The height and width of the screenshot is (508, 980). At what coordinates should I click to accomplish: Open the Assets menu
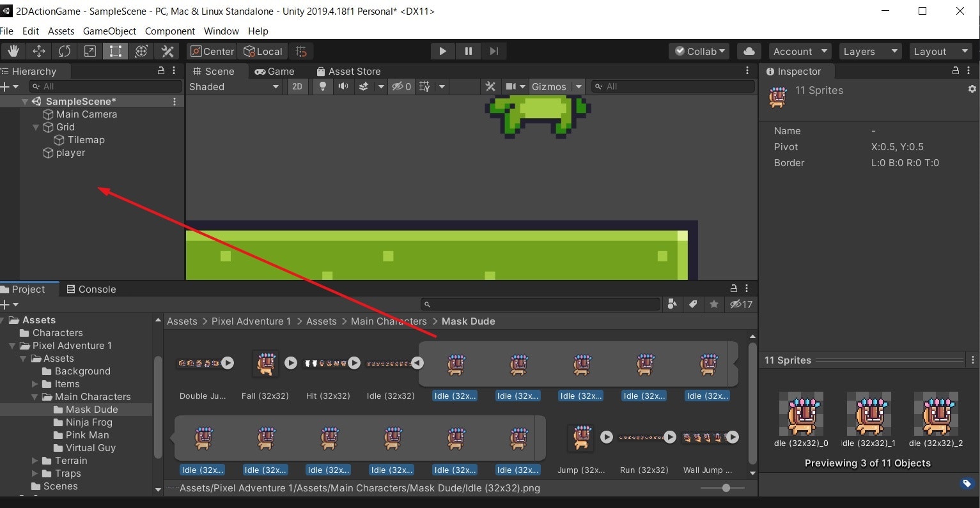pos(61,31)
